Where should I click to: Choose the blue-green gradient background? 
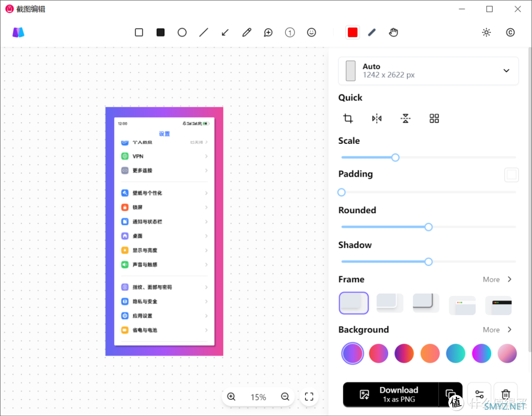click(456, 353)
